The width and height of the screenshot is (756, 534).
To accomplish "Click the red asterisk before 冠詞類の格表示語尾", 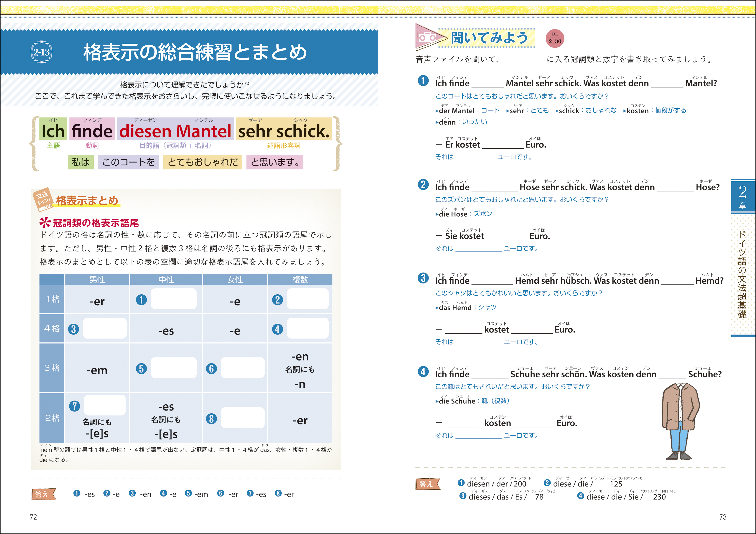I will click(x=45, y=223).
